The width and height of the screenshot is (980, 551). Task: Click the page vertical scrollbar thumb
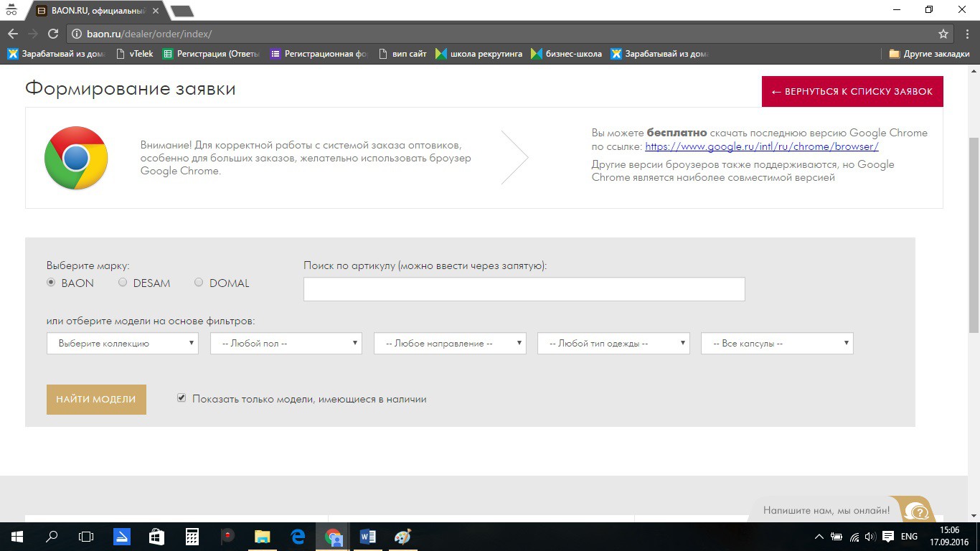coord(974,235)
